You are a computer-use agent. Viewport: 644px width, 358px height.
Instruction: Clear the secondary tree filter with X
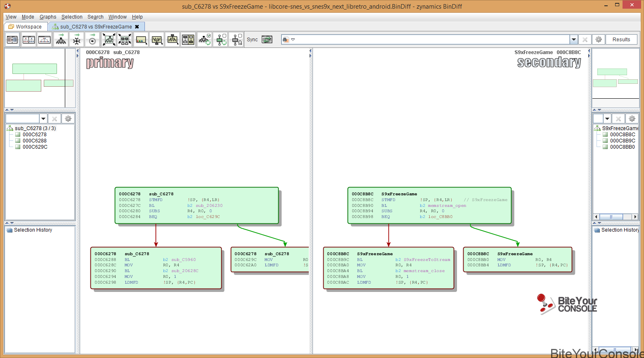pos(618,119)
